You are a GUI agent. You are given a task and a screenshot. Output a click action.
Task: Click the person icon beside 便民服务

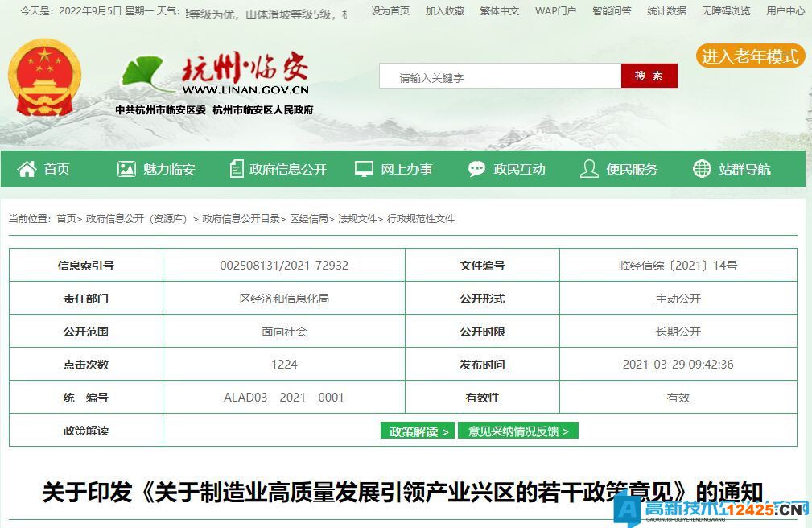[x=589, y=169]
